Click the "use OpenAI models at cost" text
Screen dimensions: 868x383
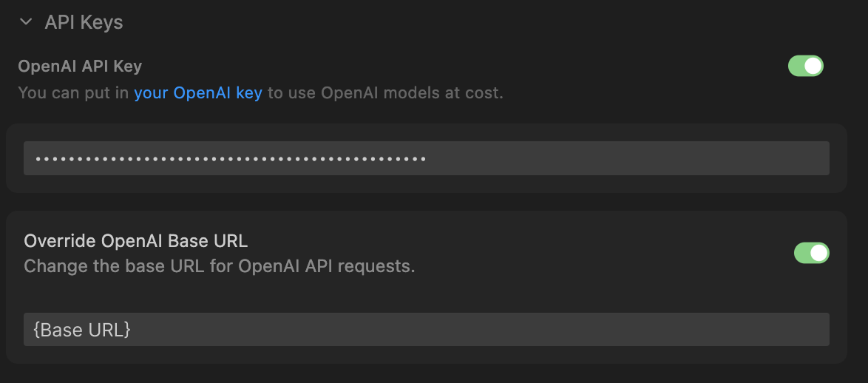tap(384, 93)
